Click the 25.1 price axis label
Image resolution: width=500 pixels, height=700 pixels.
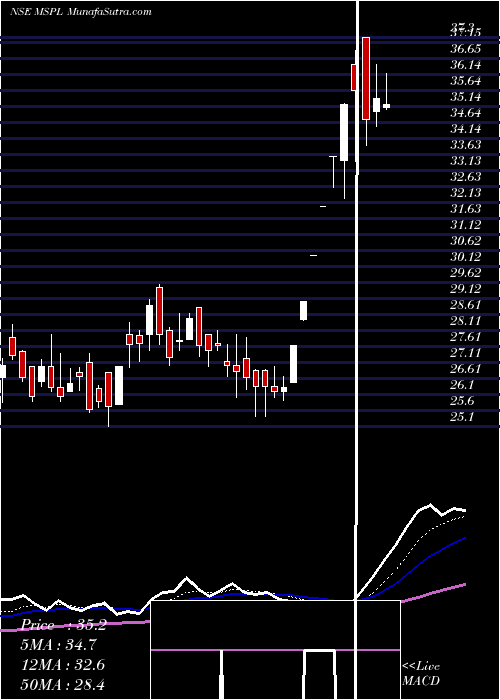pyautogui.click(x=462, y=417)
